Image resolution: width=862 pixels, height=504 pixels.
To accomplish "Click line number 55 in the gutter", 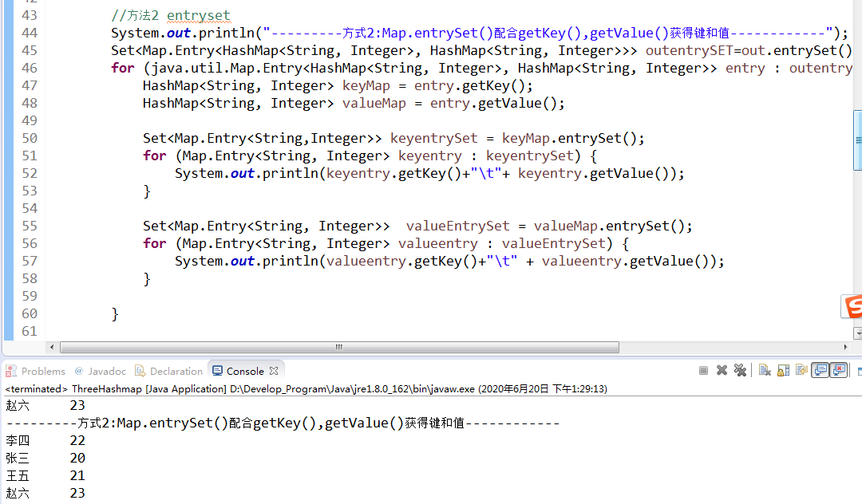I will (30, 226).
